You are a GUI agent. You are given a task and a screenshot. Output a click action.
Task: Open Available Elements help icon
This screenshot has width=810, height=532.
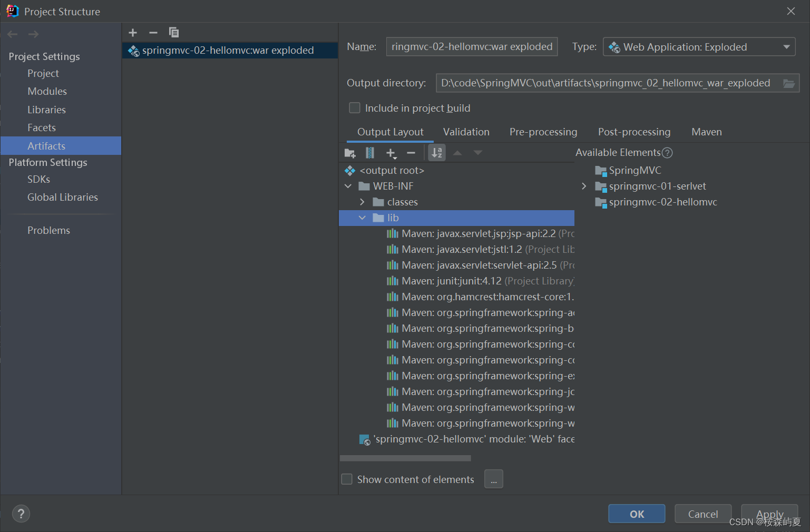667,153
